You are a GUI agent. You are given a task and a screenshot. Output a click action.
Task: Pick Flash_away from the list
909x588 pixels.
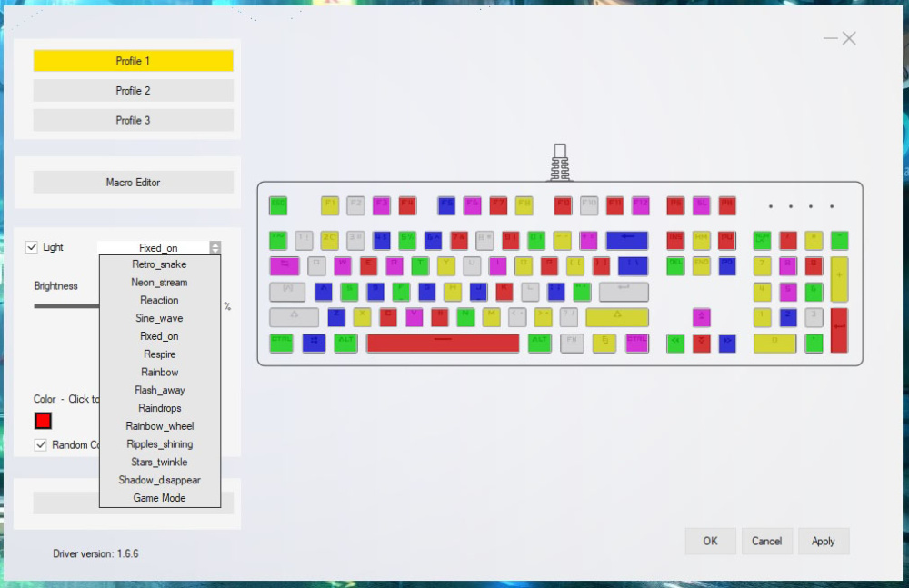tap(159, 390)
